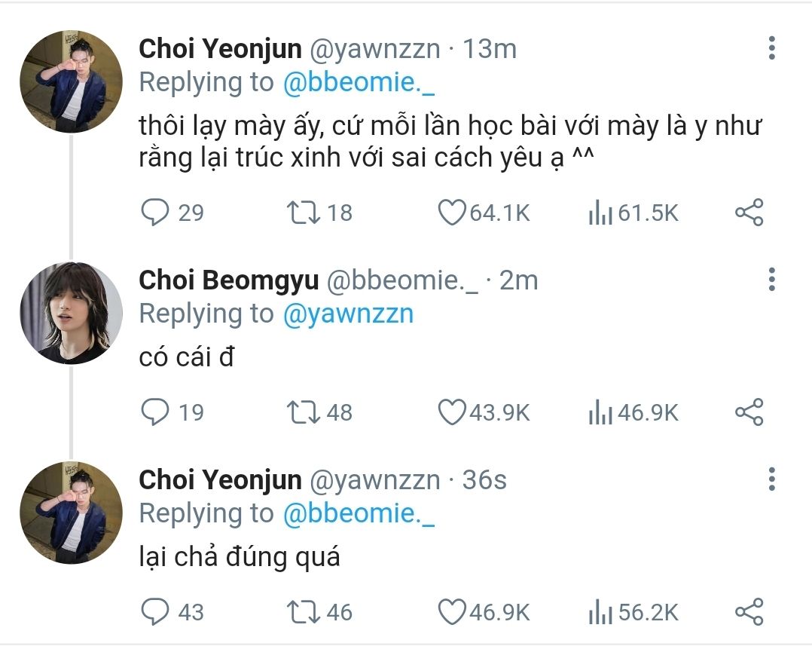
Task: Reply to Beomgyu's "có cái đ" tweet
Action: (155, 412)
